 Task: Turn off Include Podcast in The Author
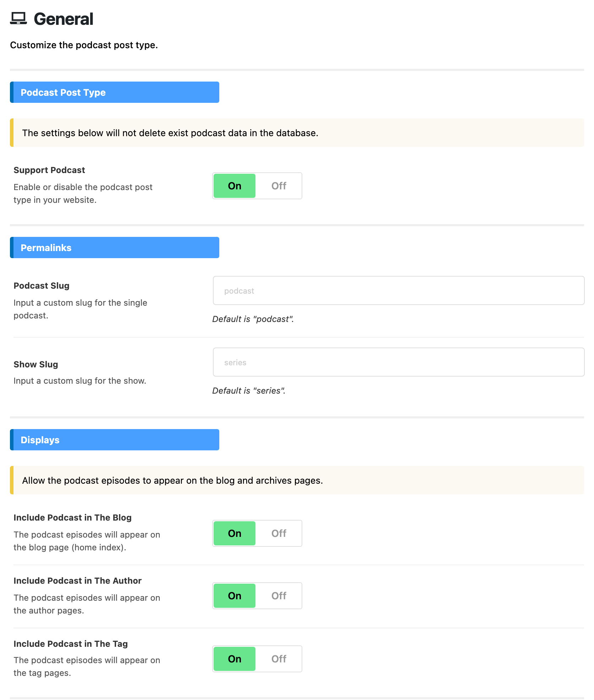(279, 596)
